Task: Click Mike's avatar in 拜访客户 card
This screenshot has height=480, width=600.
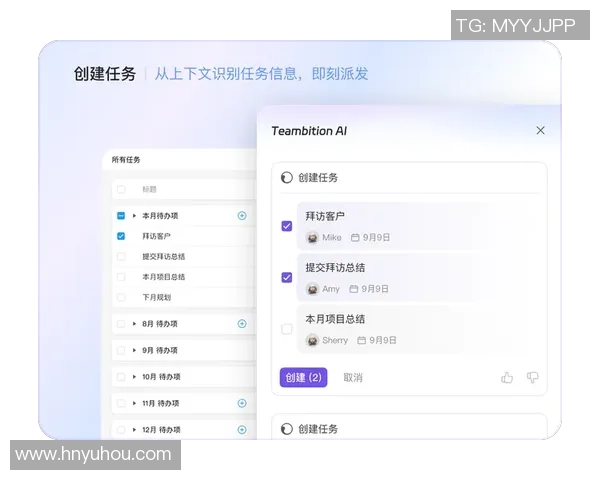Action: (313, 237)
